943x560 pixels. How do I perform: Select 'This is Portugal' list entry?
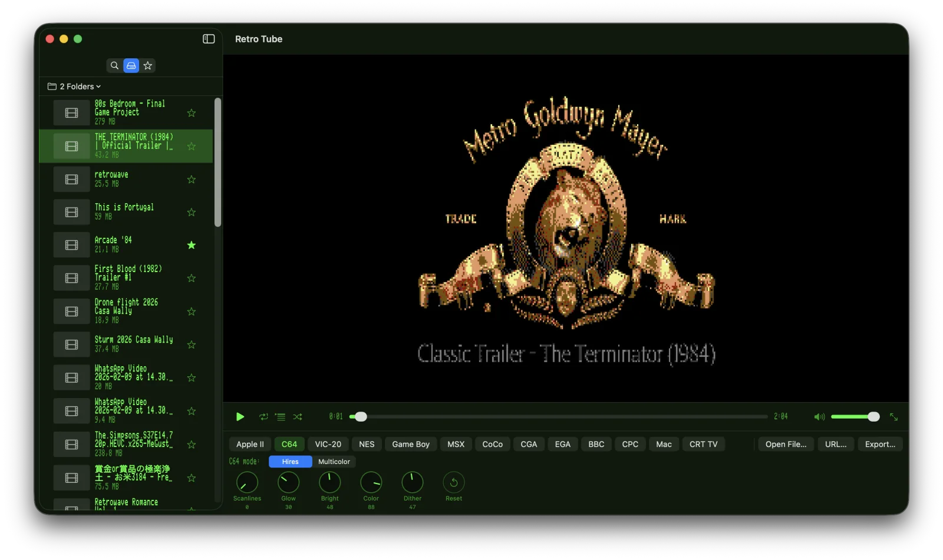coord(126,212)
